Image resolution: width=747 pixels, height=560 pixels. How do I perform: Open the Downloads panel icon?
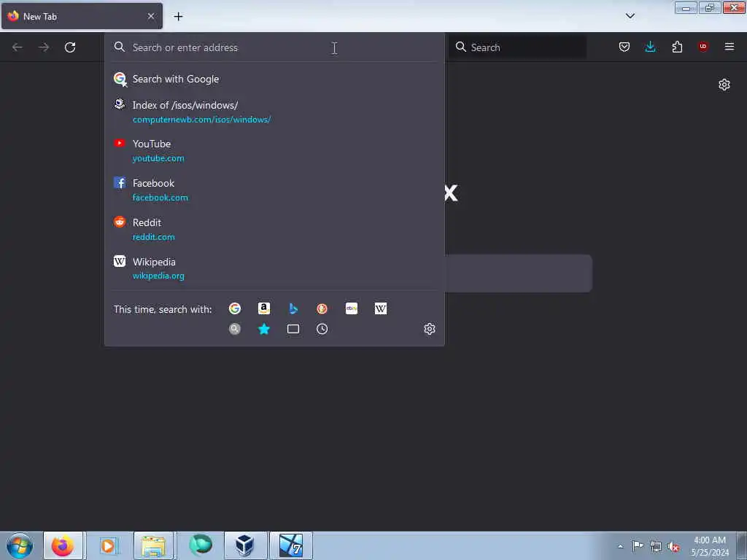click(x=650, y=47)
